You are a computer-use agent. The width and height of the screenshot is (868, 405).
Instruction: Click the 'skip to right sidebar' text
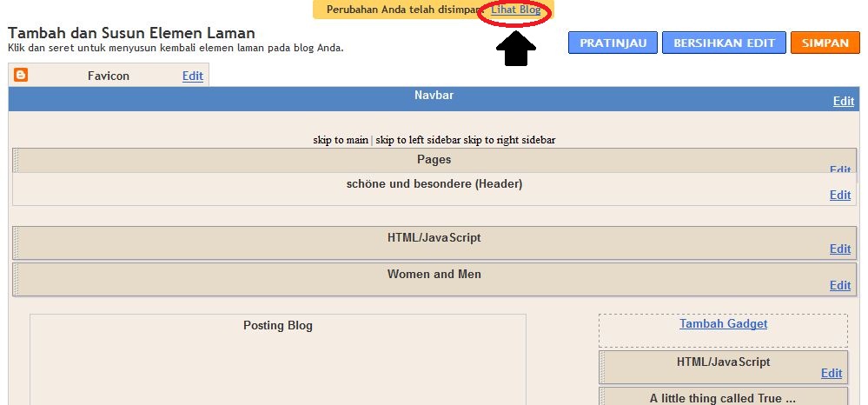[x=509, y=140]
